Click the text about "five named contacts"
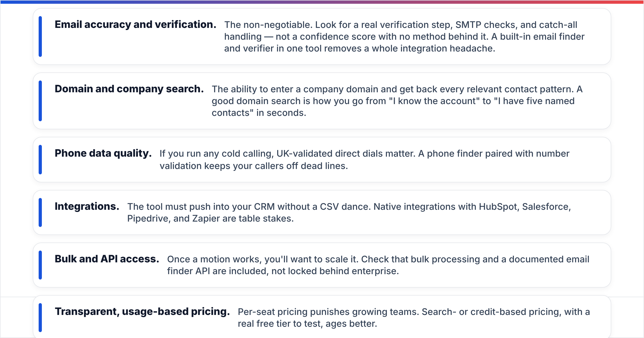This screenshot has width=644, height=338. (397, 101)
